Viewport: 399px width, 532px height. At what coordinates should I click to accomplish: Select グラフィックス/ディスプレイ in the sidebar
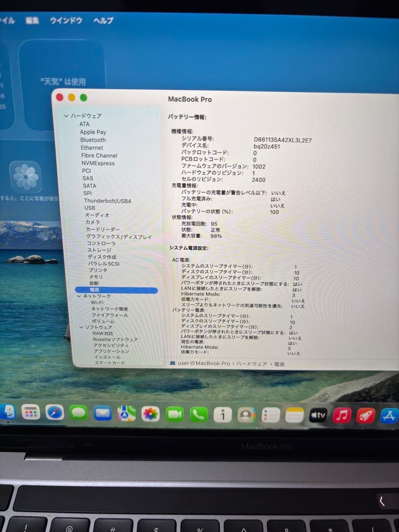(x=119, y=237)
